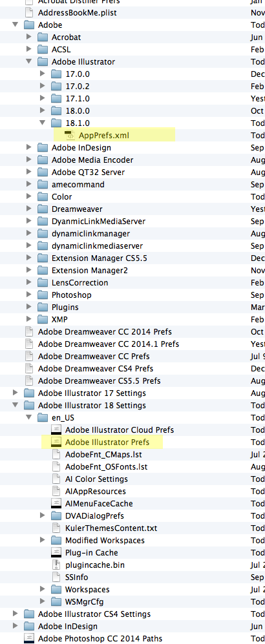The width and height of the screenshot is (265, 644).
Task: Expand the 17.1.0 folder triangle
Action: pyautogui.click(x=42, y=99)
